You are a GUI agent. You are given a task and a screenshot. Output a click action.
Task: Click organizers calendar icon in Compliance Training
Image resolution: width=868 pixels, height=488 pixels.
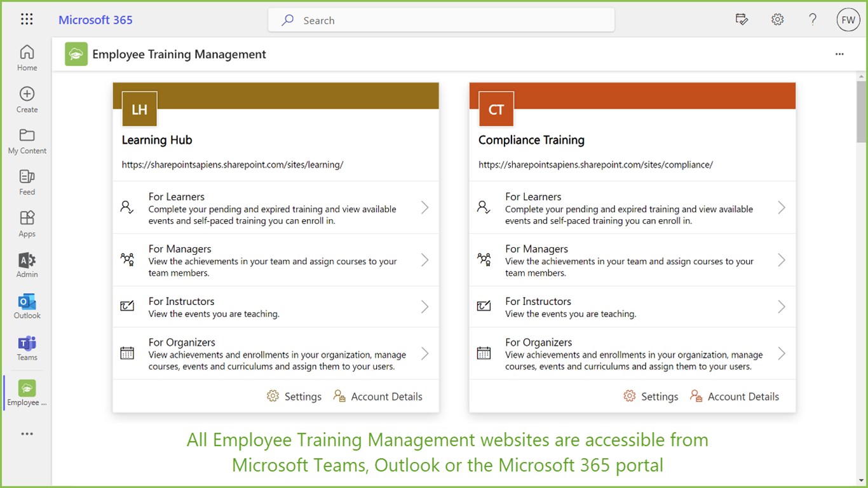[484, 353]
